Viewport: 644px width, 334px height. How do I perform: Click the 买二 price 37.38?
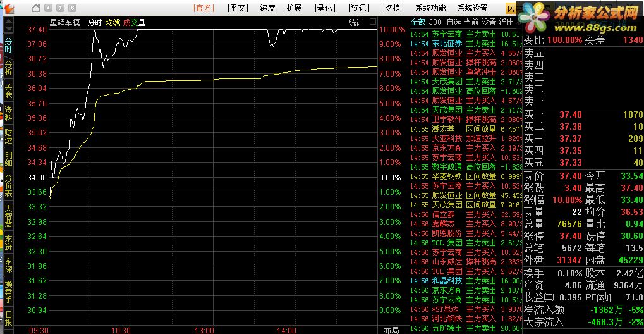pyautogui.click(x=571, y=127)
